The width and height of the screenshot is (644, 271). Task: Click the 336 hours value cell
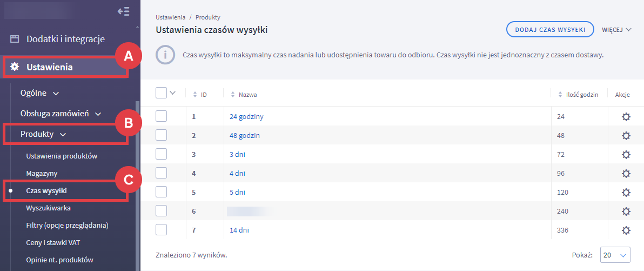click(x=562, y=230)
